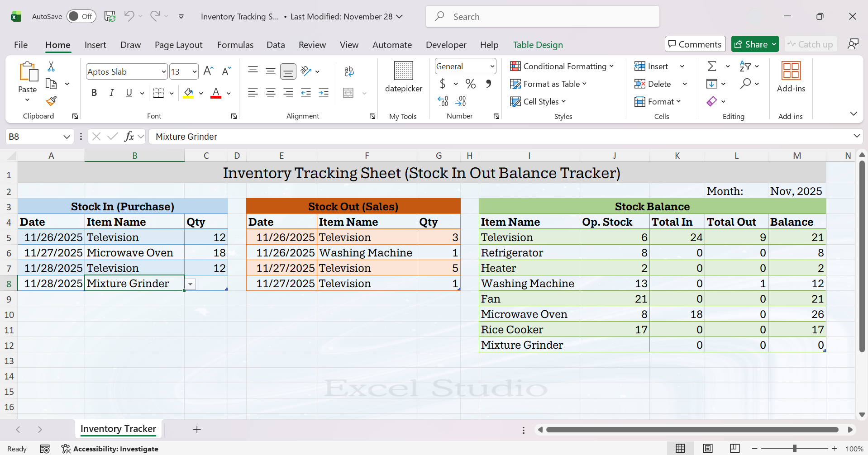This screenshot has height=455, width=868.
Task: Toggle AutoSave switch
Action: click(81, 16)
